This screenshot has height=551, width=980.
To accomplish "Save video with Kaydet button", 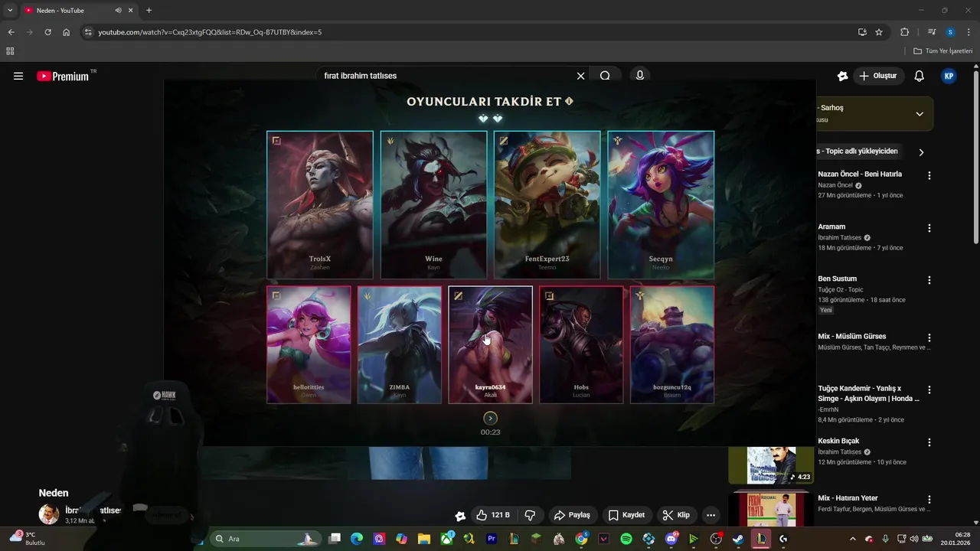I will point(626,515).
